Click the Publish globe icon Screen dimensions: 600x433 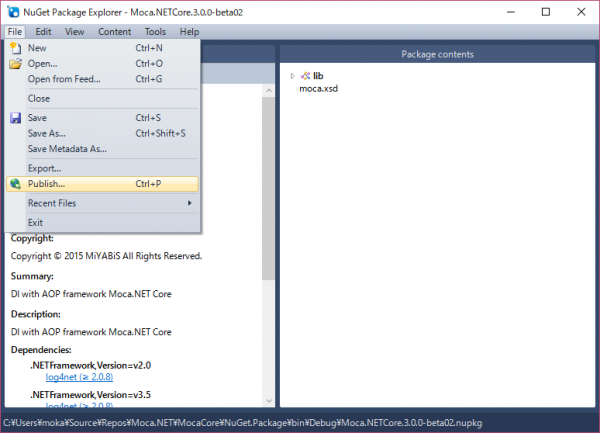[15, 184]
